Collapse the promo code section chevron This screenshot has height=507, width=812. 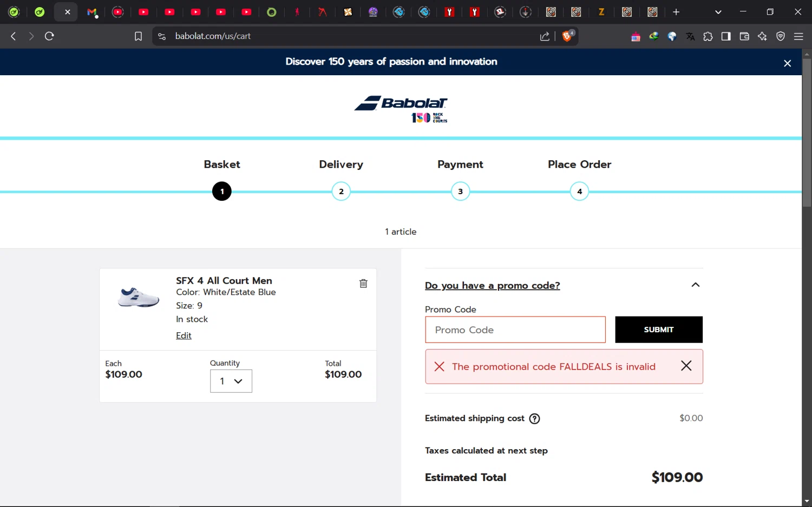tap(696, 285)
